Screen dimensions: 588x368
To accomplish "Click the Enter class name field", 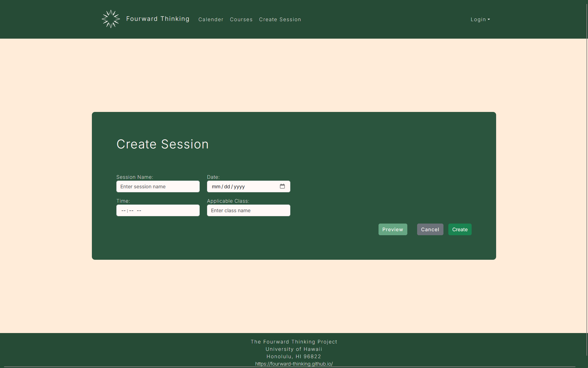I will [248, 210].
